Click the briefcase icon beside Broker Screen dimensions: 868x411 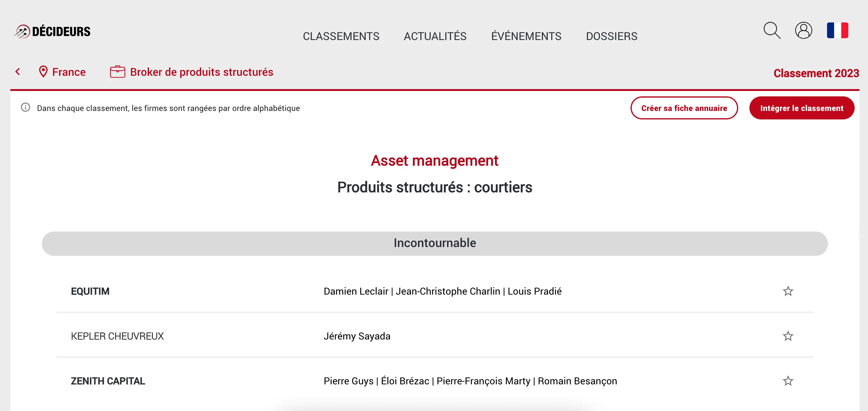click(118, 72)
